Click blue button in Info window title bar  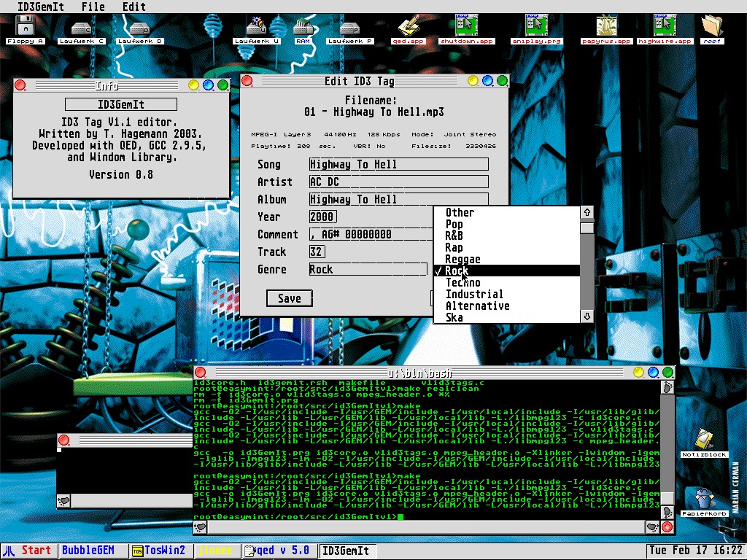(x=208, y=85)
